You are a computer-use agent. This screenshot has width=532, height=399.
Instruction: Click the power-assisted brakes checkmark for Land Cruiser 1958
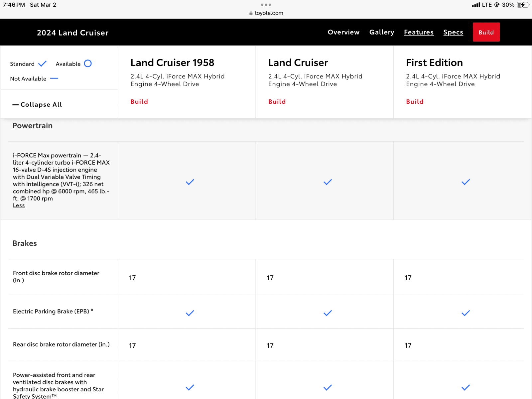click(190, 387)
